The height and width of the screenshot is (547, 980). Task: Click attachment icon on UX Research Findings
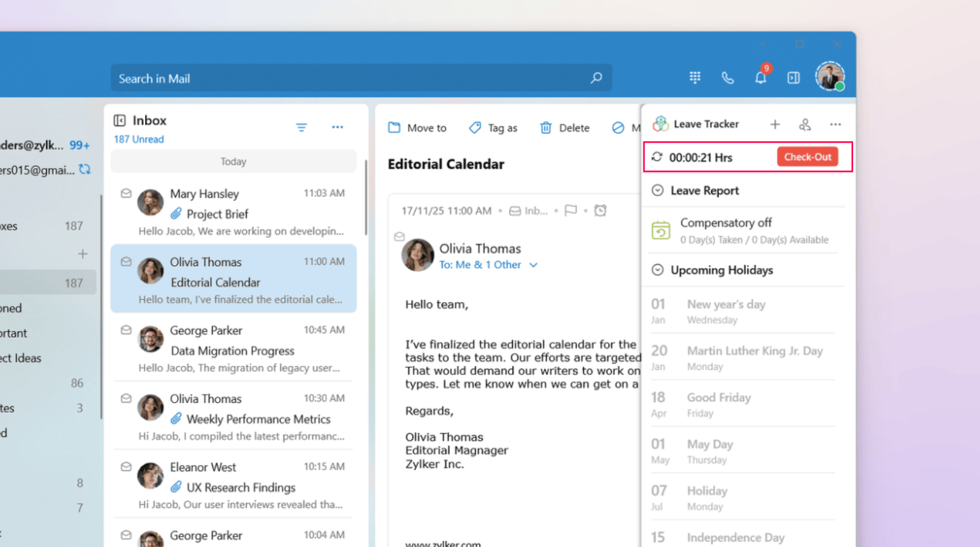(176, 487)
